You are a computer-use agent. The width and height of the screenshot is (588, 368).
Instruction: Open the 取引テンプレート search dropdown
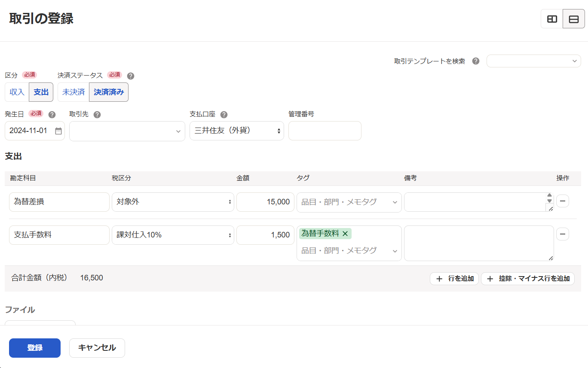pos(534,61)
